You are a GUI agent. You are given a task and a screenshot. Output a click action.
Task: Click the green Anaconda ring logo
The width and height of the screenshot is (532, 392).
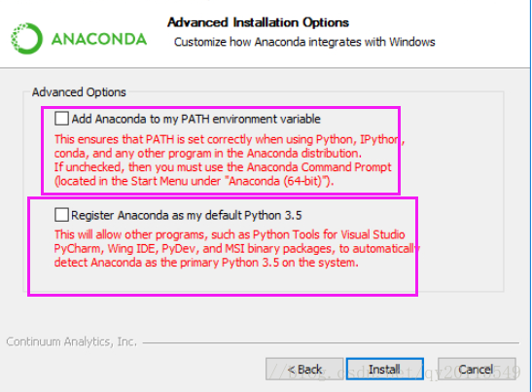click(x=26, y=38)
